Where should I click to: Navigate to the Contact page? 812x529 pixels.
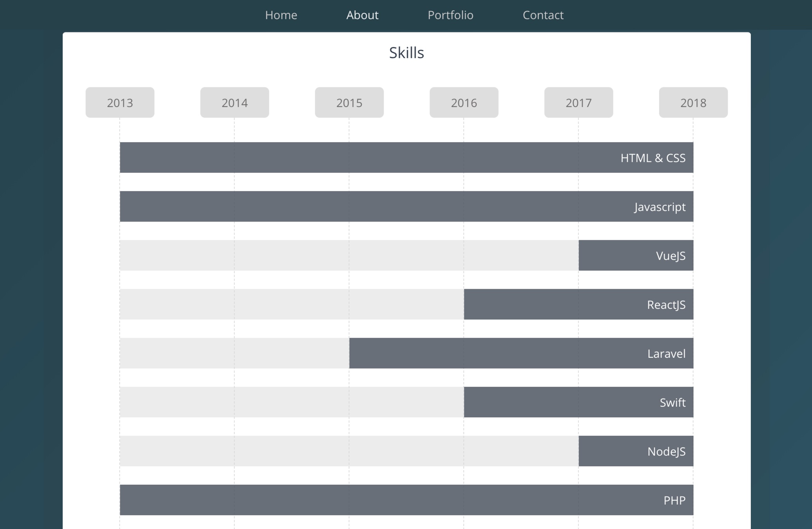543,15
